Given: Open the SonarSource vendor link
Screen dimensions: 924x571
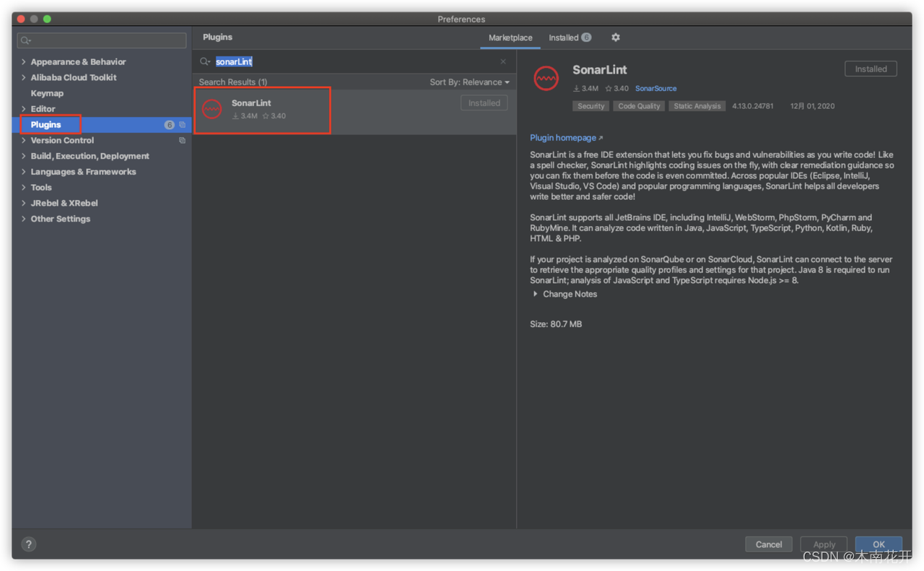Looking at the screenshot, I should tap(655, 89).
